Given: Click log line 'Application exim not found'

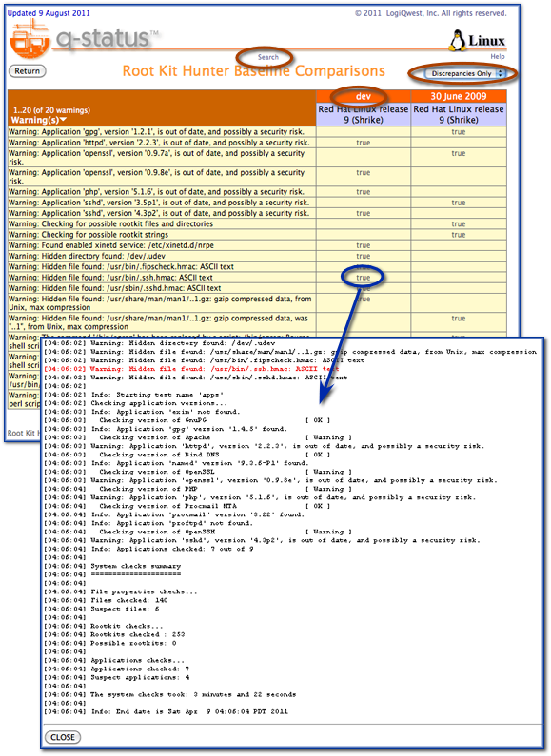Looking at the screenshot, I should tap(142, 412).
